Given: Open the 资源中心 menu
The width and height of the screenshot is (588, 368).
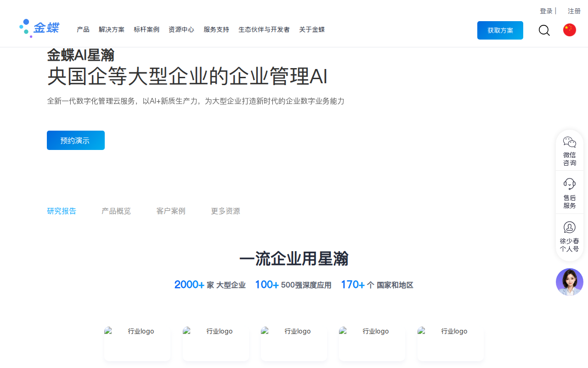Looking at the screenshot, I should pos(181,29).
